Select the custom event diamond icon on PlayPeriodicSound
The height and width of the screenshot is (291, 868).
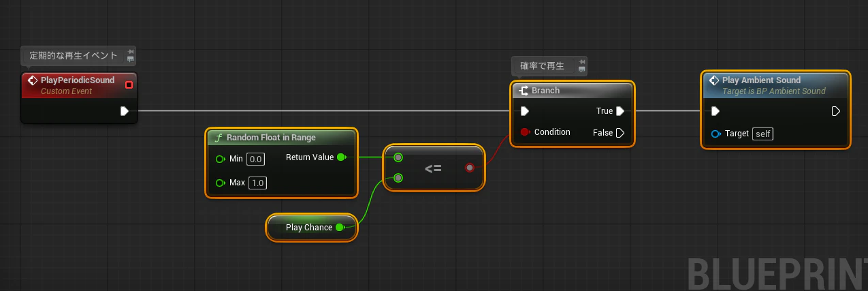point(32,80)
